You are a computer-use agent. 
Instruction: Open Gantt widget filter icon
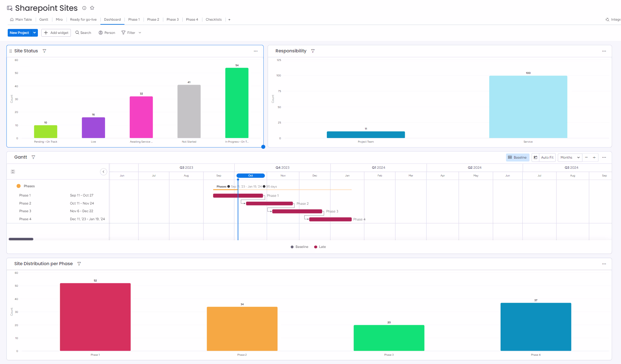pos(33,157)
